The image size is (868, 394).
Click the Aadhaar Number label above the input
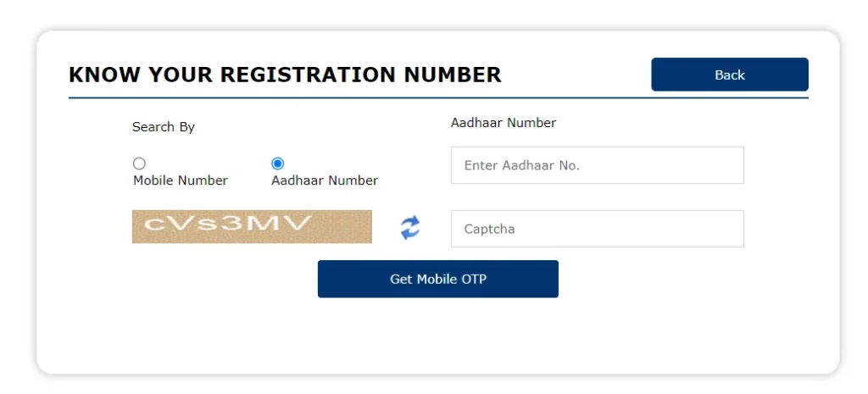click(x=504, y=123)
